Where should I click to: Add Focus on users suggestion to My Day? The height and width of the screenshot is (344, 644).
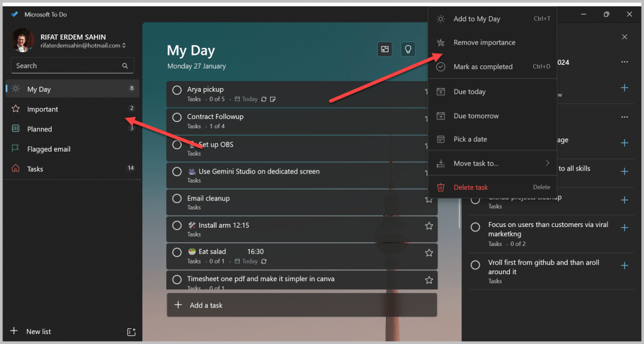click(624, 228)
